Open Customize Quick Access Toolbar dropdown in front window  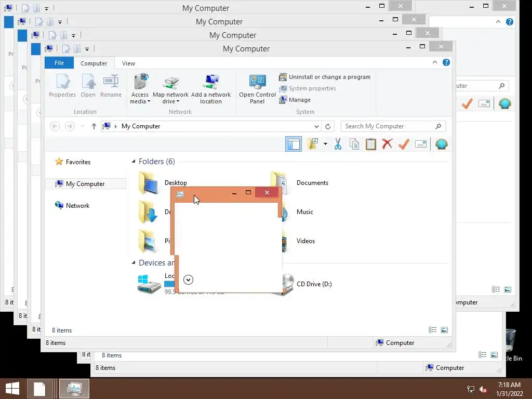click(87, 49)
